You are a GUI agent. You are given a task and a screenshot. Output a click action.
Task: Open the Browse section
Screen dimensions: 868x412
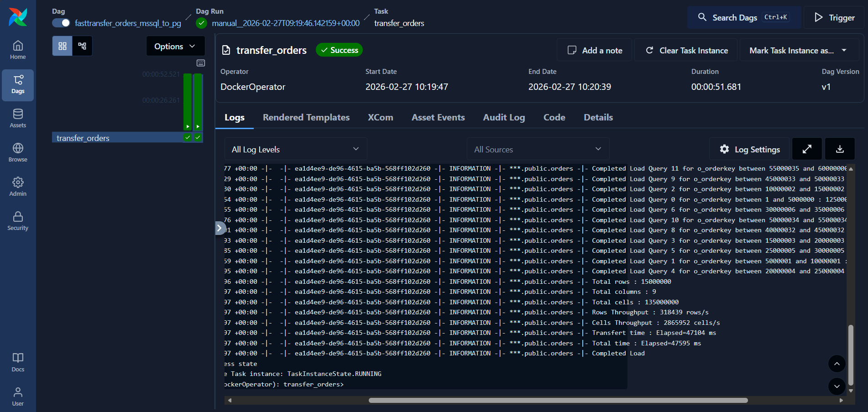click(18, 152)
